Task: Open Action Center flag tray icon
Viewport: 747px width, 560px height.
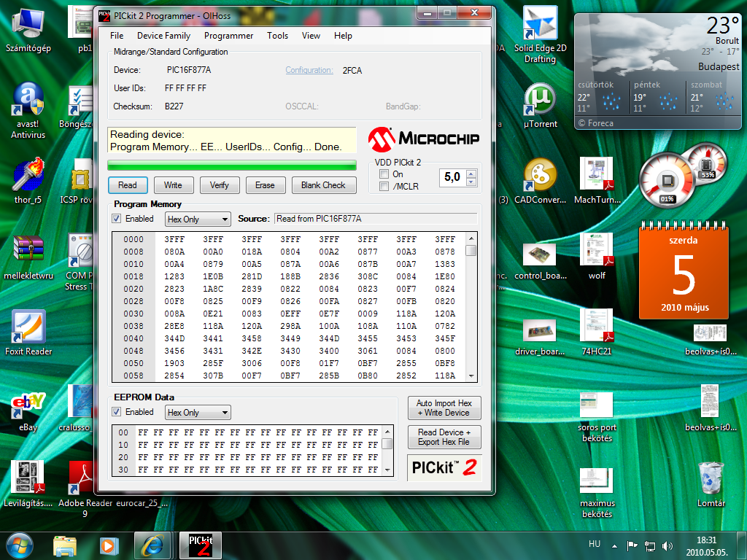Action: click(x=632, y=545)
